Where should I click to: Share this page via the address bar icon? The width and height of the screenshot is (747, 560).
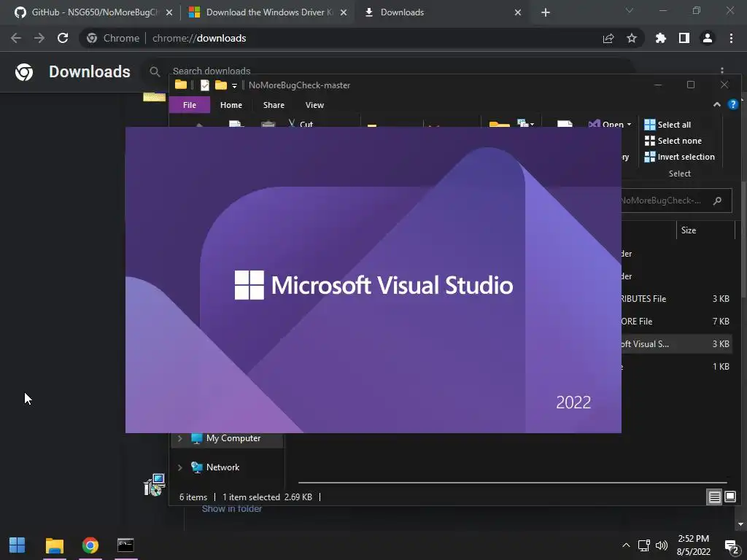click(608, 38)
